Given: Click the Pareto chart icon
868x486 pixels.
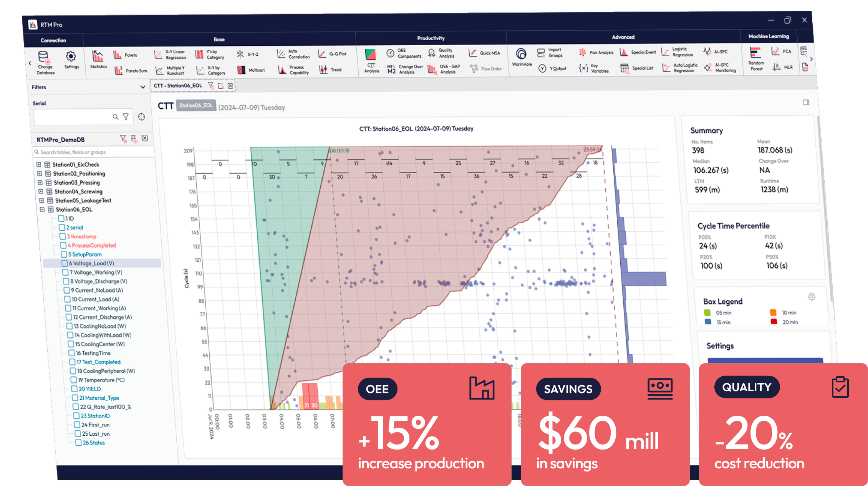Looking at the screenshot, I should point(118,55).
